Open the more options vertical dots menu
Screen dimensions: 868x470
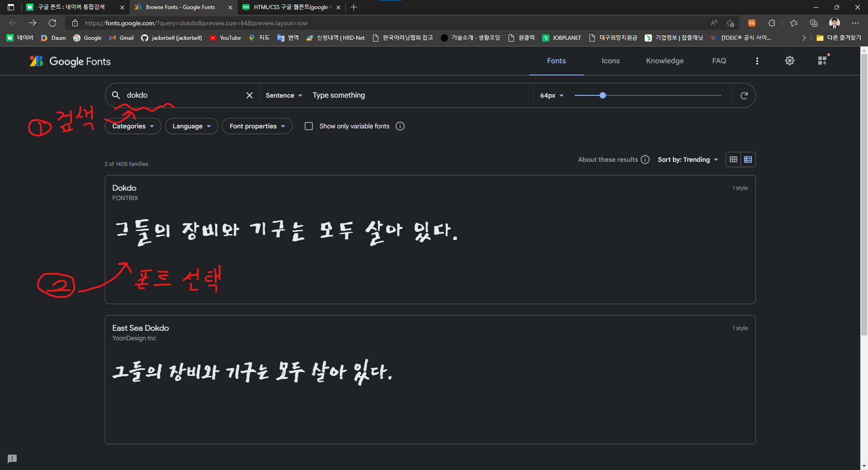[x=757, y=61]
